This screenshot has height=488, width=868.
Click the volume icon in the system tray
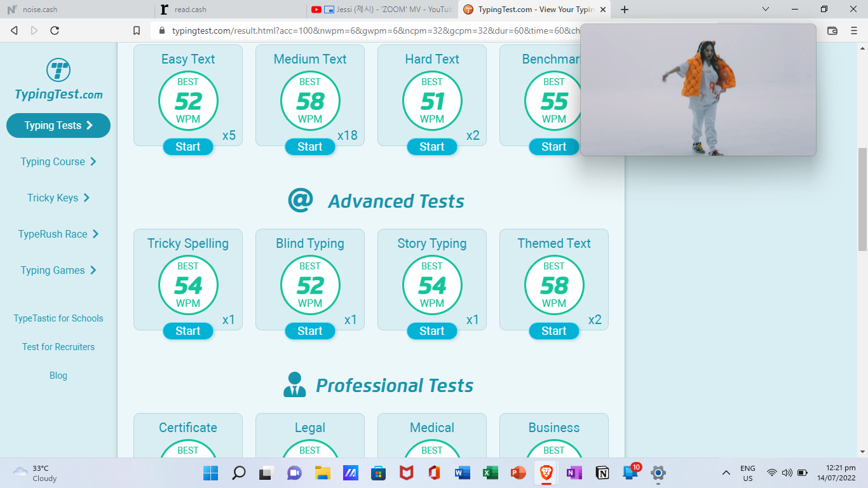(787, 473)
